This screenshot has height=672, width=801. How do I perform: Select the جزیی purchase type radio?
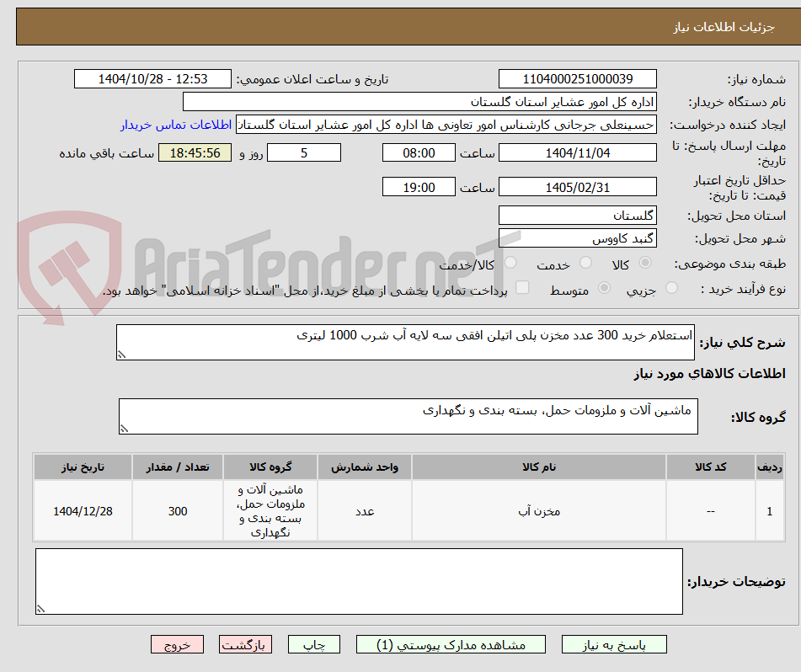pyautogui.click(x=672, y=288)
